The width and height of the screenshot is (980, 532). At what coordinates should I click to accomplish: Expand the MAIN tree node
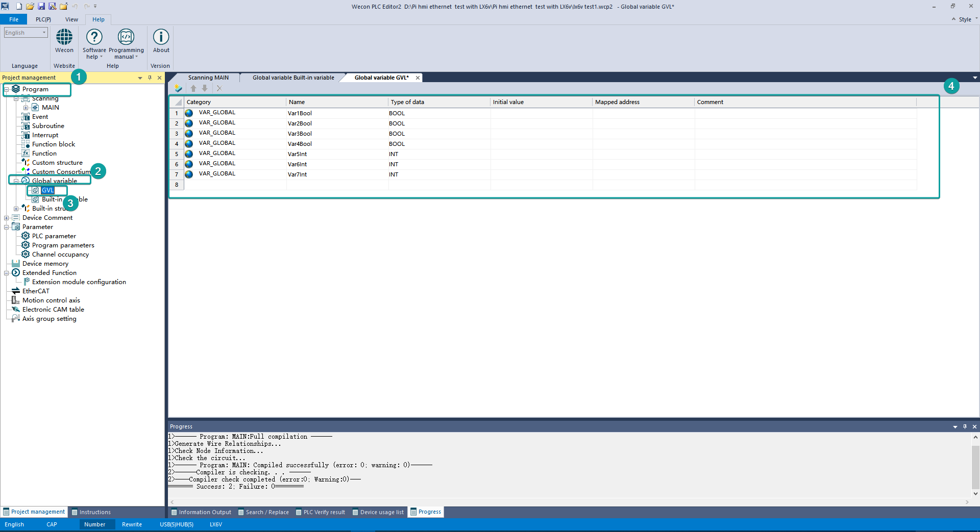tap(26, 108)
